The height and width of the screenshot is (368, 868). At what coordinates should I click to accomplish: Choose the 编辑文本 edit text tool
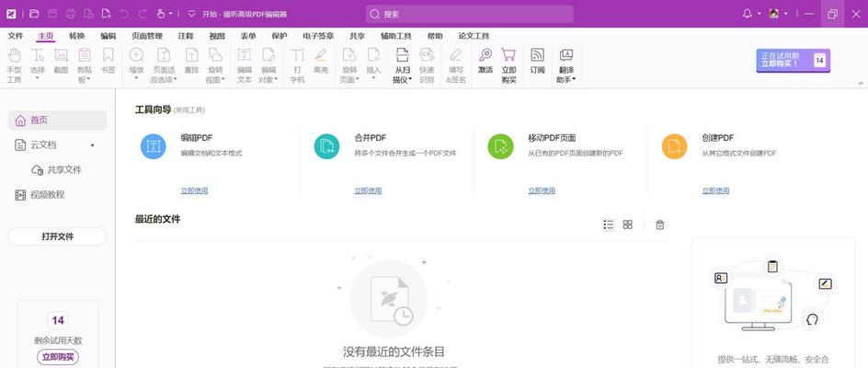[x=245, y=65]
